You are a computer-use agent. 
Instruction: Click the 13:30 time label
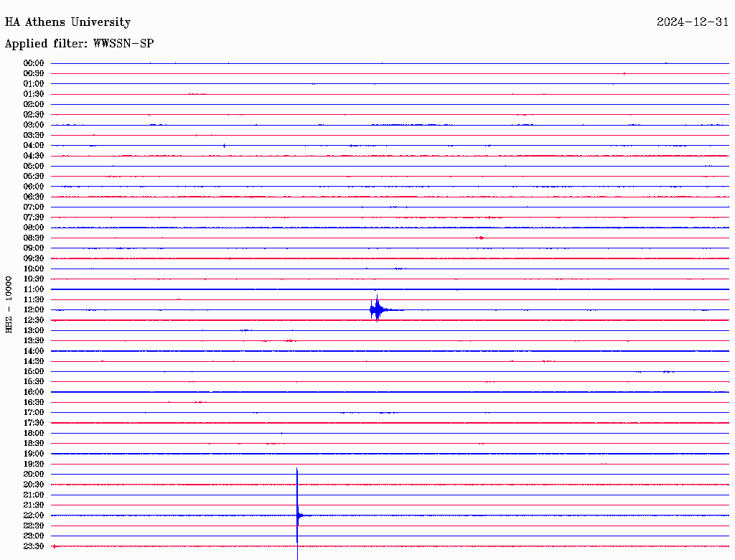34,341
